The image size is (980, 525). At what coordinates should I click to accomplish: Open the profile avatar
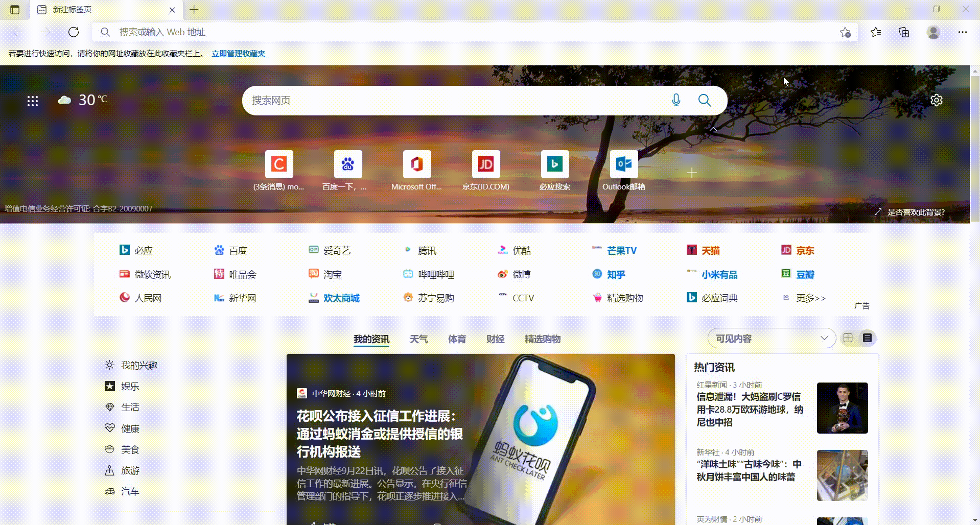(x=934, y=32)
